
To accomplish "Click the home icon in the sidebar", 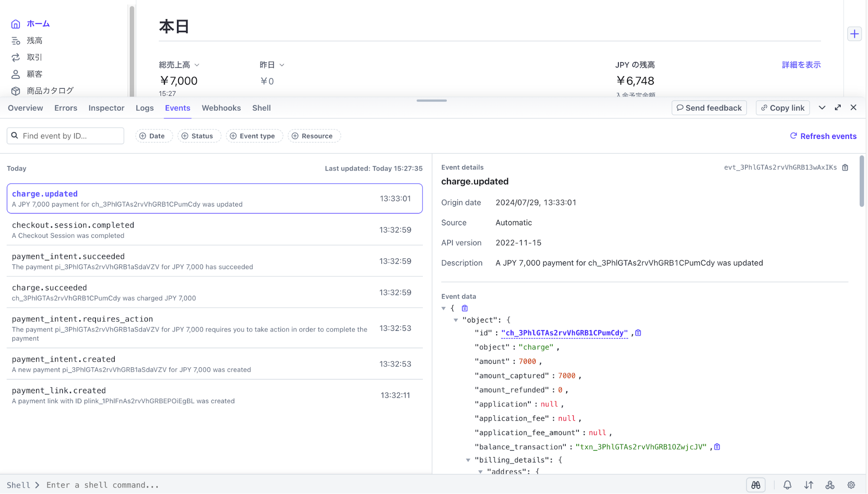I will (16, 24).
